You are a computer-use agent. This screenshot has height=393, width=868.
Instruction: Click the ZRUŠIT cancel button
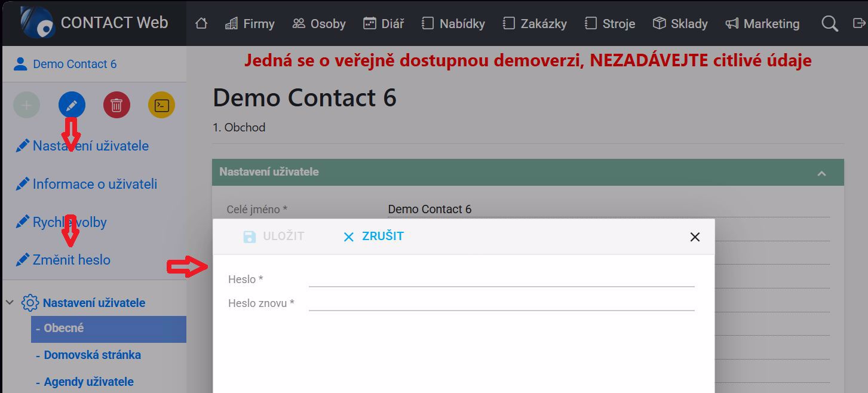(373, 237)
